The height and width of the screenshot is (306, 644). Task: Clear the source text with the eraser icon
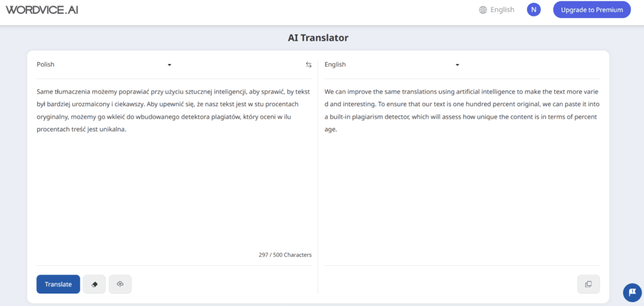pos(94,284)
